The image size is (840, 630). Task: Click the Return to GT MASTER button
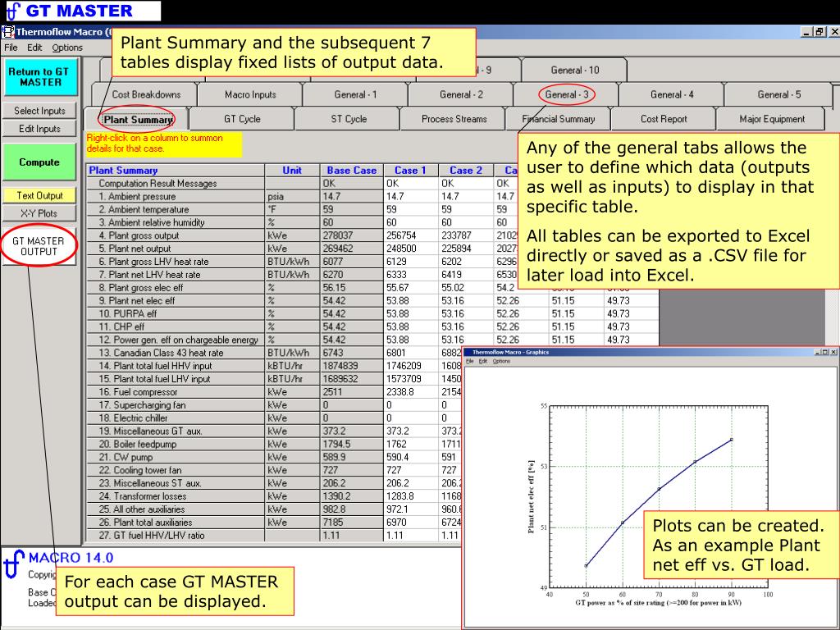click(x=41, y=77)
